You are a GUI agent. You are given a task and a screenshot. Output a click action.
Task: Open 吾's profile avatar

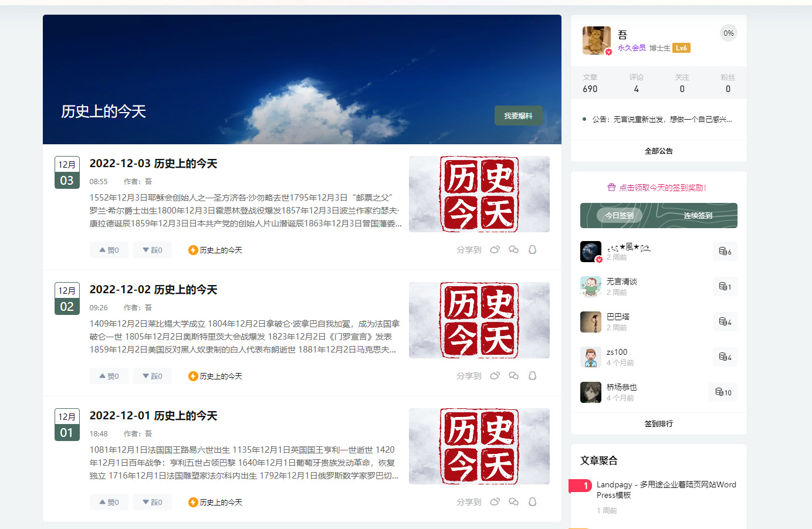[596, 40]
